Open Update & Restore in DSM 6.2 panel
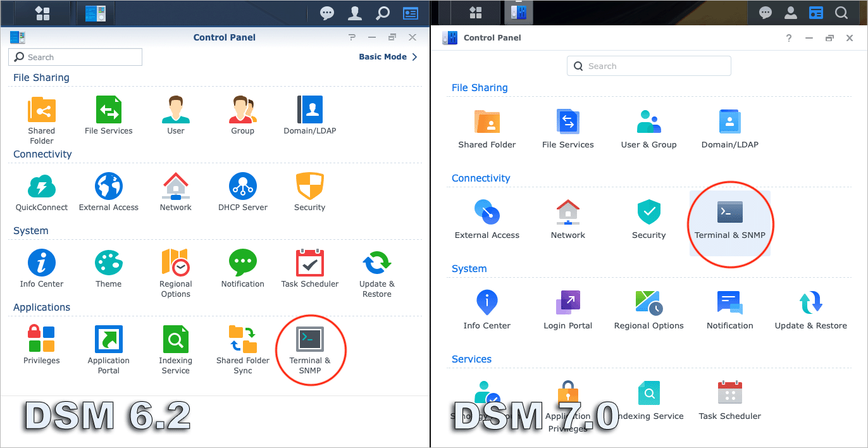Image resolution: width=868 pixels, height=448 pixels. [377, 273]
